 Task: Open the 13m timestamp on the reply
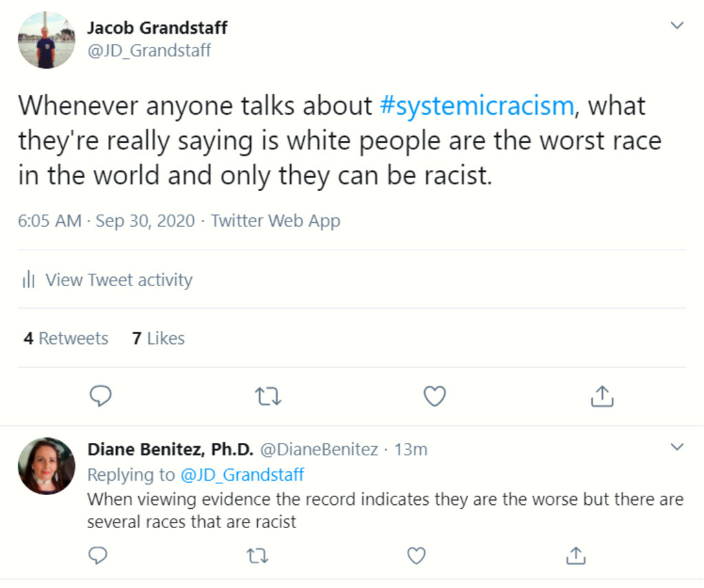[410, 450]
